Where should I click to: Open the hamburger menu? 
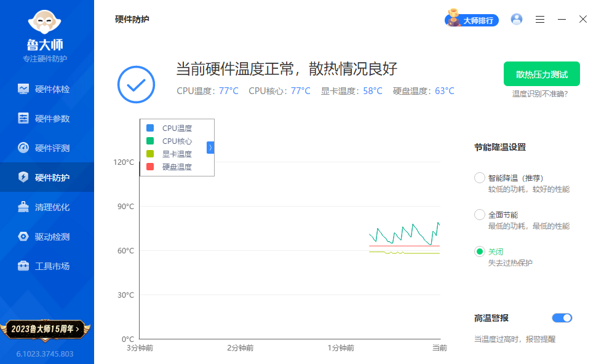click(x=540, y=19)
